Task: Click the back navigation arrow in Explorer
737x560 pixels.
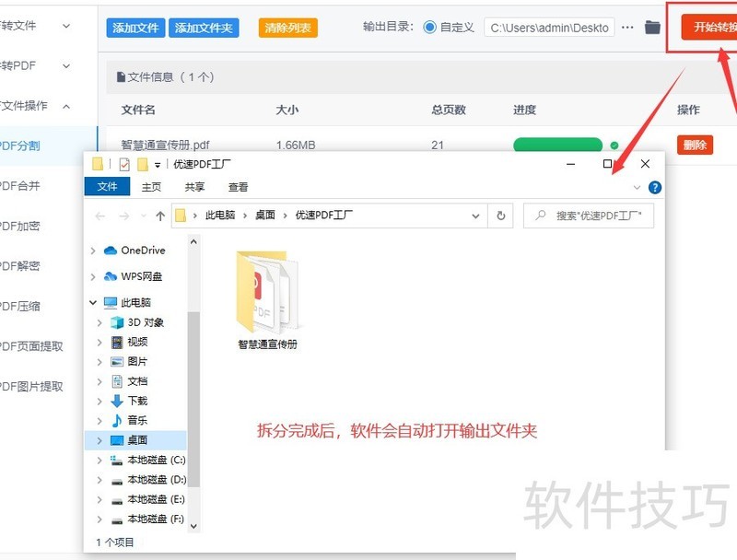Action: (x=99, y=216)
